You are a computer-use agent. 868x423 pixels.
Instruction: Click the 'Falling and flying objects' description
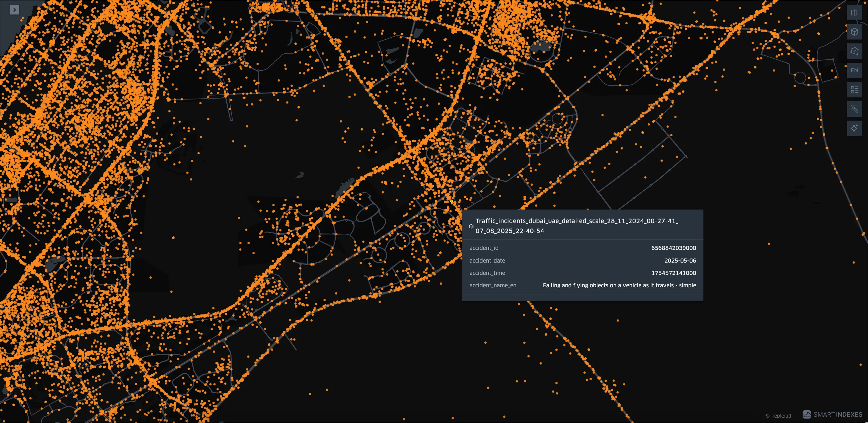pos(619,286)
